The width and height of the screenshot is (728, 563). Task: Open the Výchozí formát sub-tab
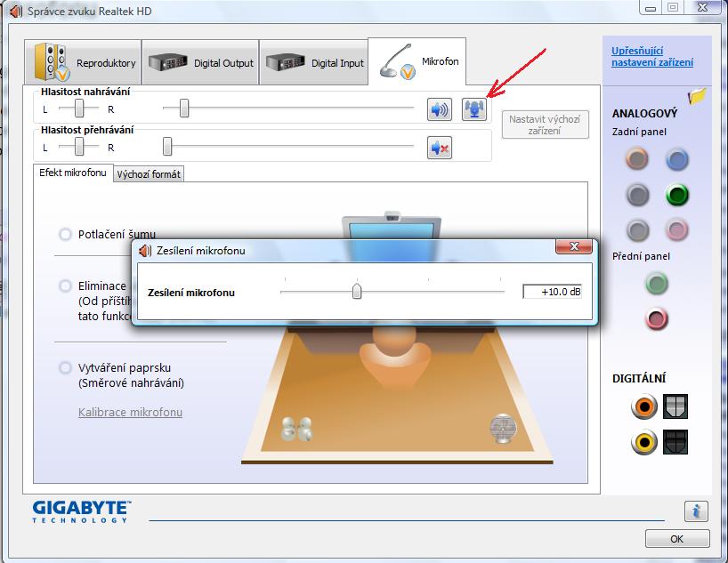pyautogui.click(x=149, y=174)
